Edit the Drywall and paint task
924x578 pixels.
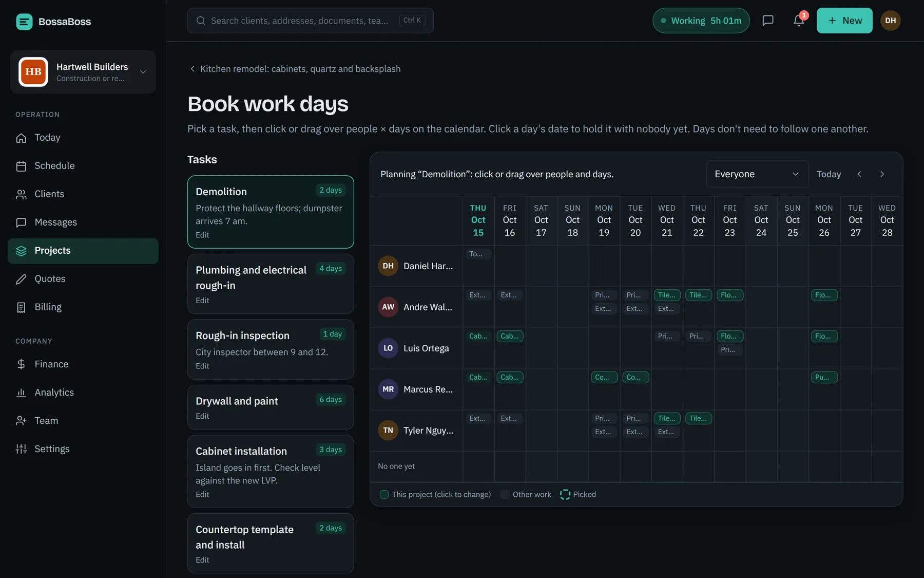click(x=202, y=416)
